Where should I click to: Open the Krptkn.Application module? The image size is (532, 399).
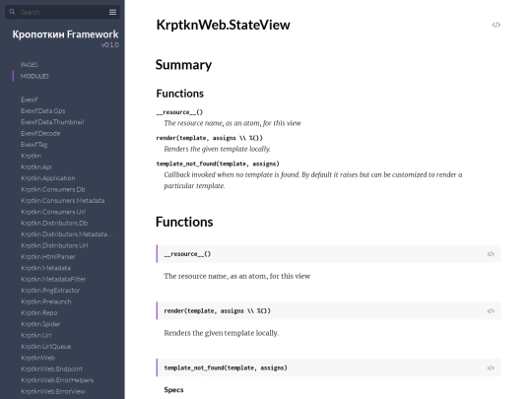[48, 178]
